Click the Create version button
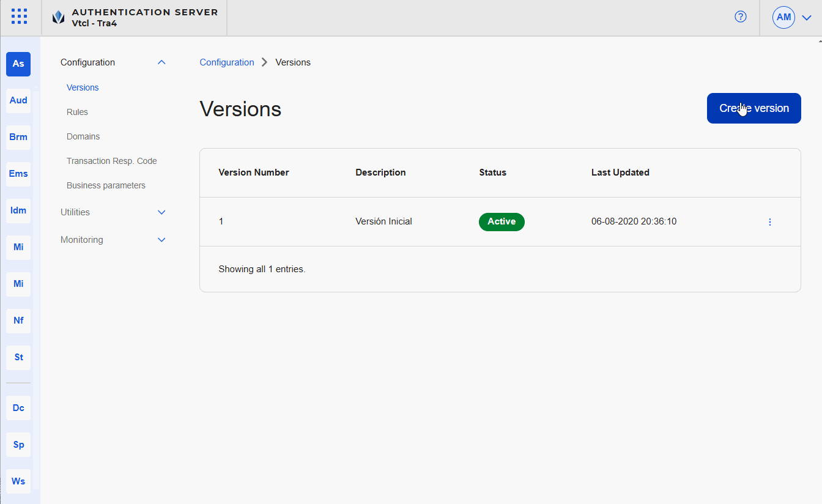The width and height of the screenshot is (822, 504). coord(754,108)
